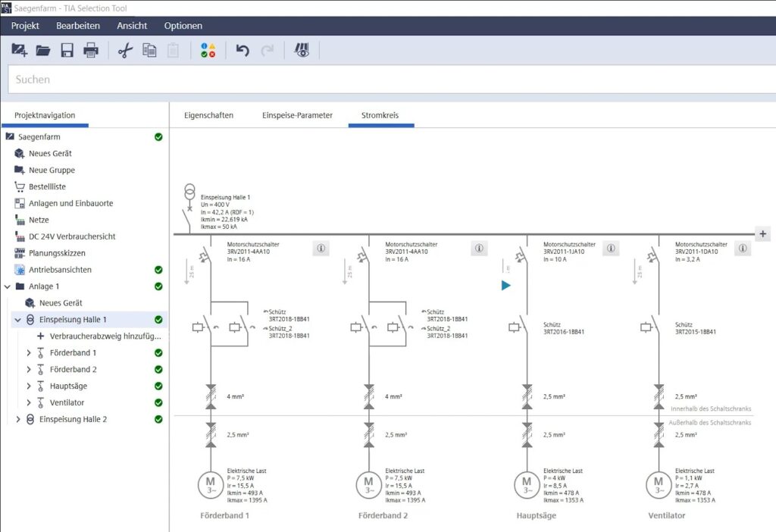Click the save diskette icon
Screen dimensions: 776x532
coord(67,51)
